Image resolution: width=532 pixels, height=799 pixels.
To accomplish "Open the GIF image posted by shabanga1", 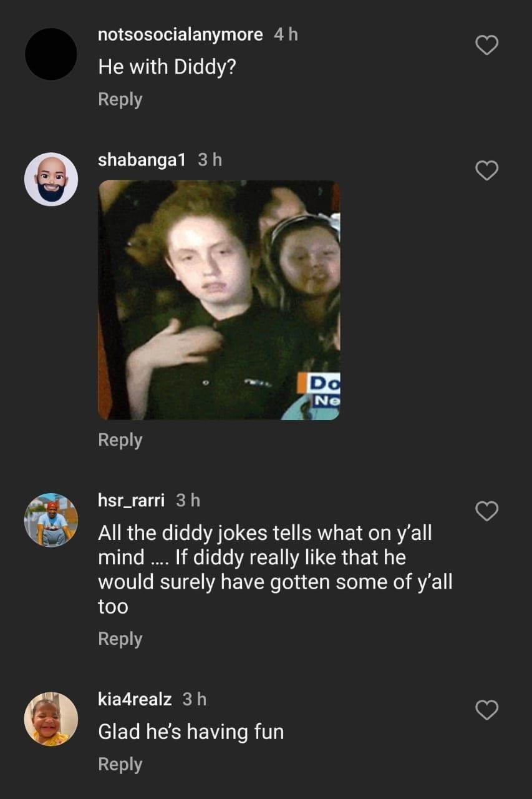I will (x=219, y=300).
